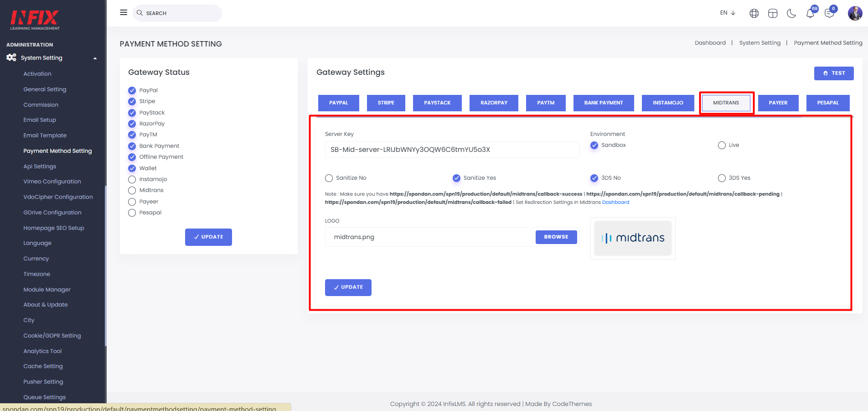The width and height of the screenshot is (868, 411).
Task: Switch to PESAPAL gateway tab
Action: coord(828,103)
